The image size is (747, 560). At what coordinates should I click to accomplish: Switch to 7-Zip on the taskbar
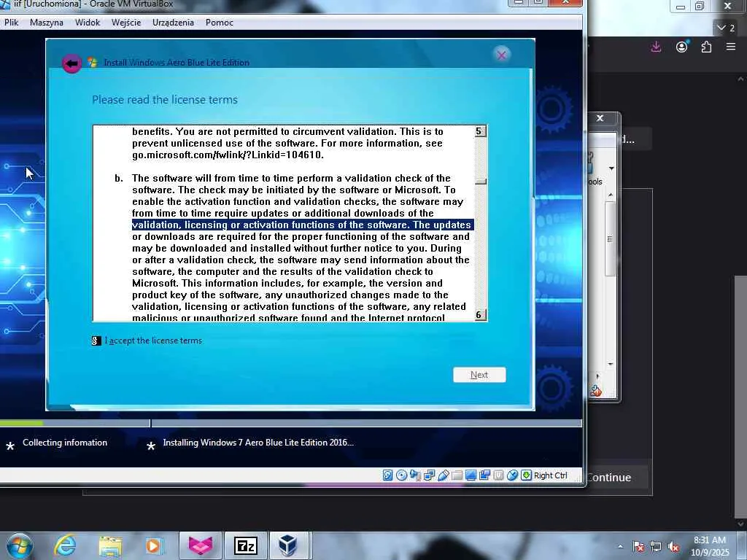pos(246,545)
